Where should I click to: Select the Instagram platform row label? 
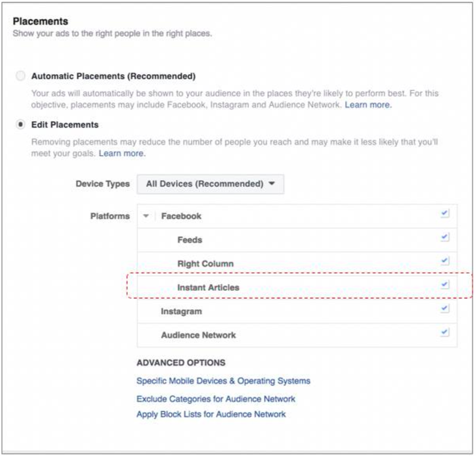[x=181, y=311]
